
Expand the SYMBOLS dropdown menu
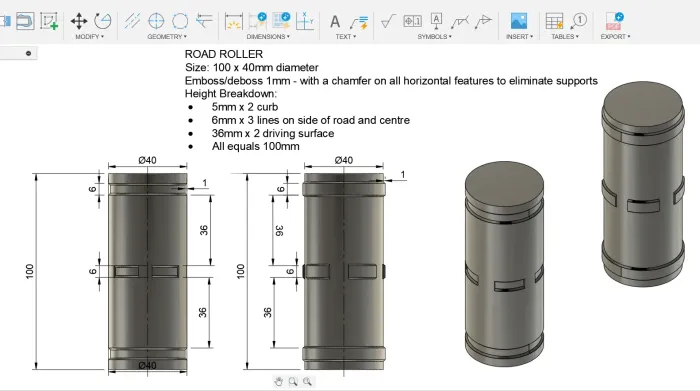[x=434, y=37]
